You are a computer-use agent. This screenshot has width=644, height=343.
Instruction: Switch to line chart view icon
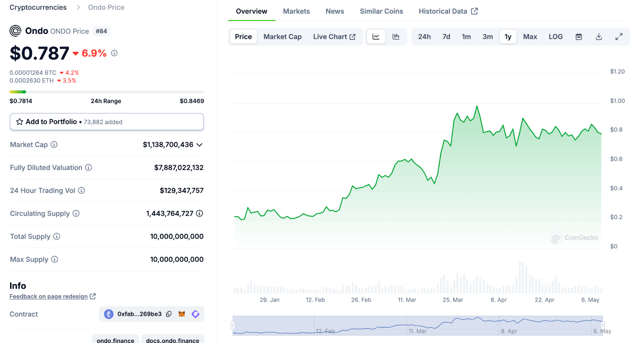coord(376,37)
